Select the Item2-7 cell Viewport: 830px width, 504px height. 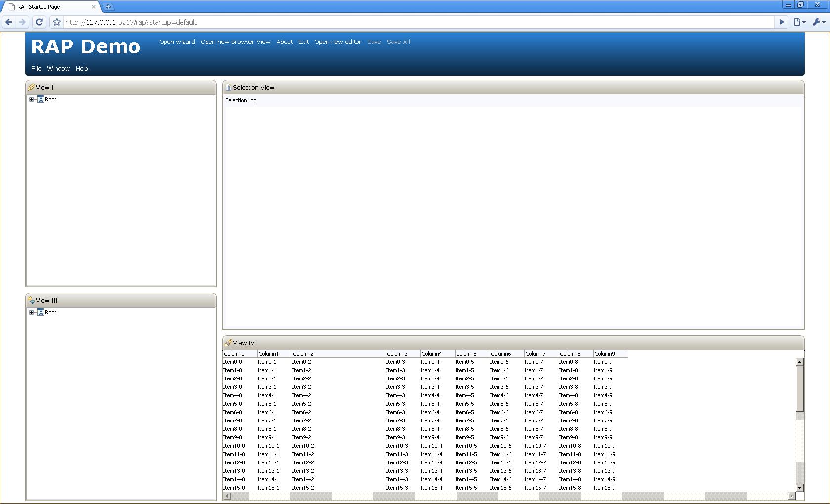[534, 378]
